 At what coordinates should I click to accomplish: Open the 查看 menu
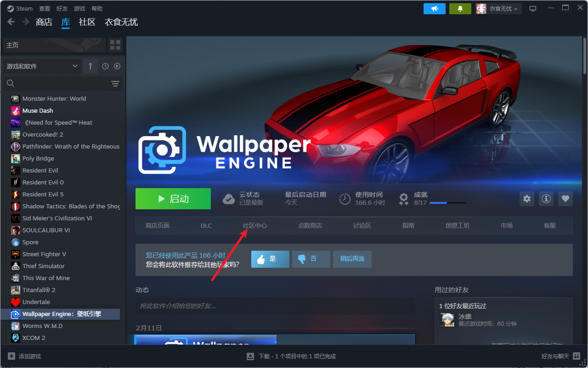45,8
